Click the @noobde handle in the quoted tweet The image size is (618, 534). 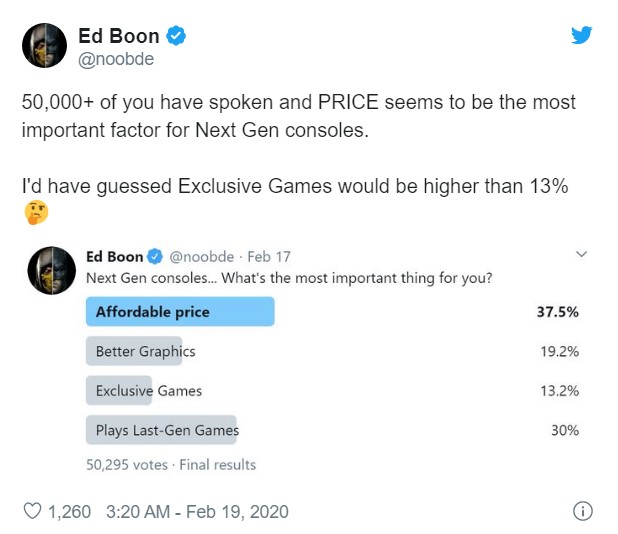tap(201, 257)
